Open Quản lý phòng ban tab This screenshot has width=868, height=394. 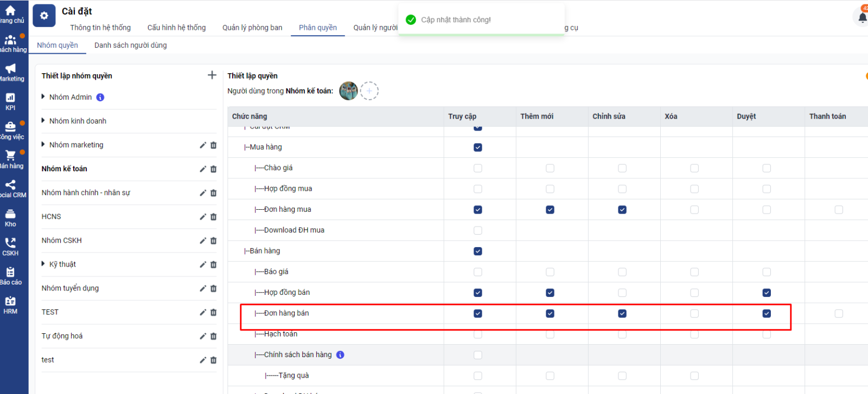(252, 28)
